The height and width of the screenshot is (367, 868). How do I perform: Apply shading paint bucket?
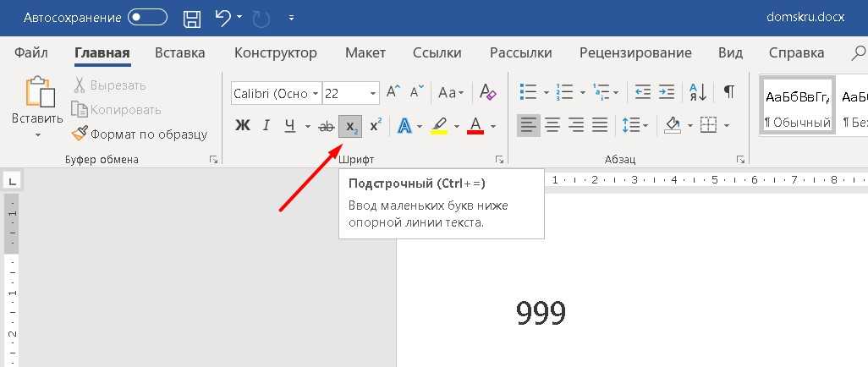[x=673, y=126]
